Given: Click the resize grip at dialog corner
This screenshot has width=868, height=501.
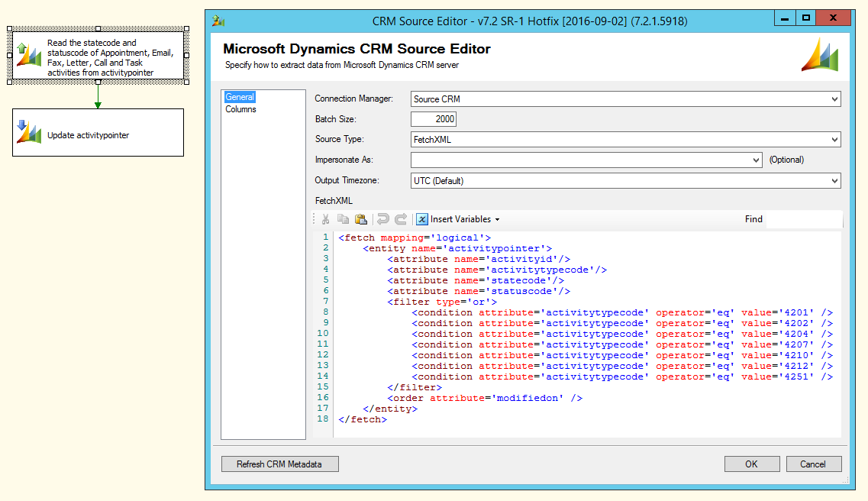Looking at the screenshot, I should click(845, 480).
